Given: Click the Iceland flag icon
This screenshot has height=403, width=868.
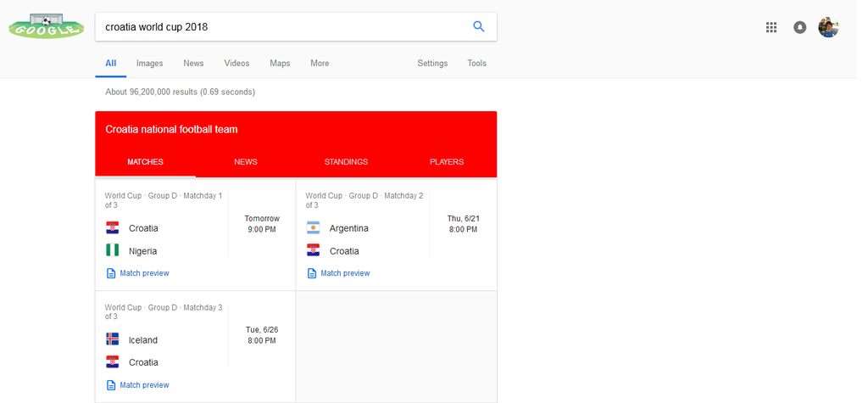Looking at the screenshot, I should [113, 339].
